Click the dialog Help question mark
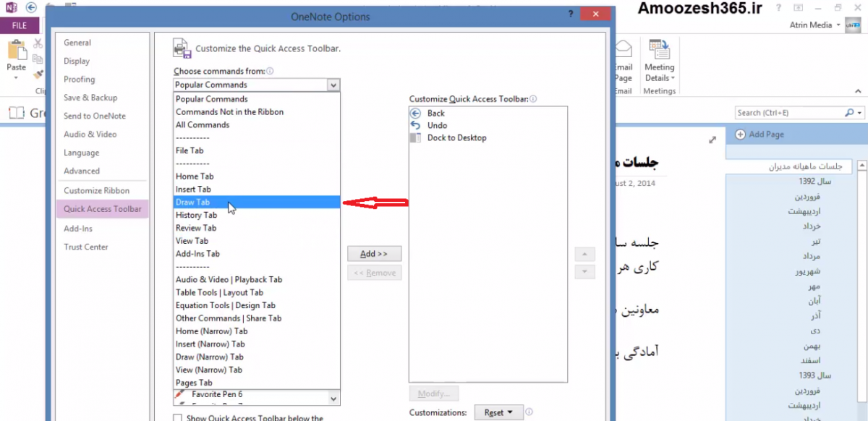 pyautogui.click(x=571, y=14)
